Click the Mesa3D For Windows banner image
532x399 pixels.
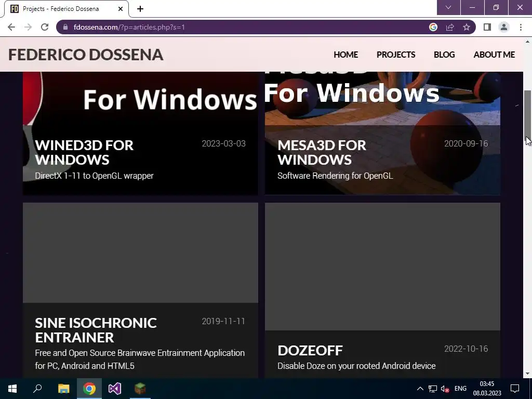383,98
